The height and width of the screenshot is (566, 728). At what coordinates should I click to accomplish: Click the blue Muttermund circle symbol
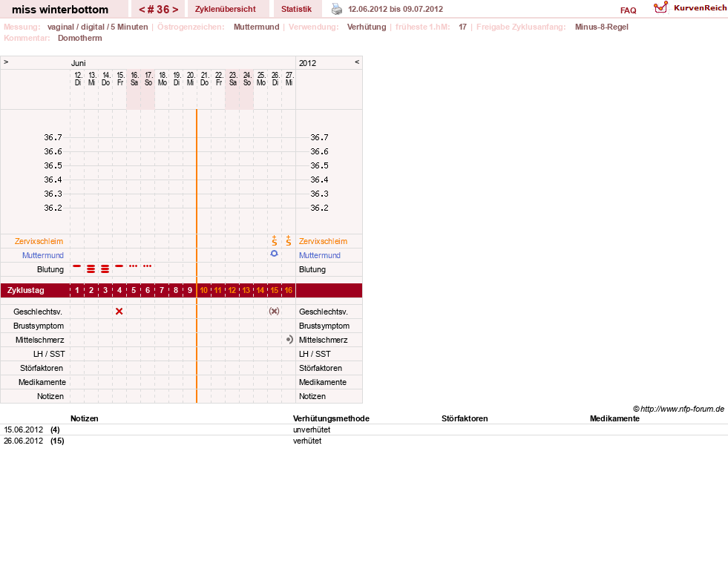coord(275,254)
